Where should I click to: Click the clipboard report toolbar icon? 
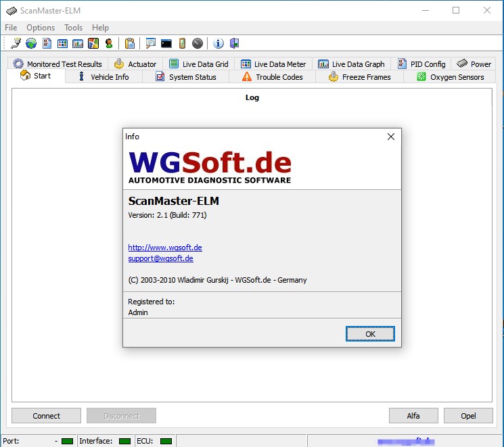(x=130, y=43)
